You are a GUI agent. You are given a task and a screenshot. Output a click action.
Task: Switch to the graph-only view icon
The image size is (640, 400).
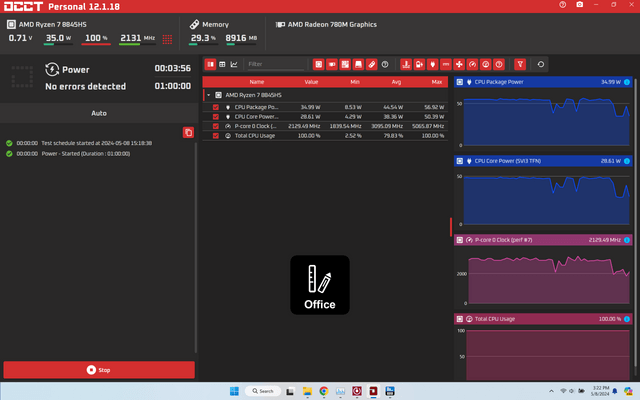pos(234,64)
